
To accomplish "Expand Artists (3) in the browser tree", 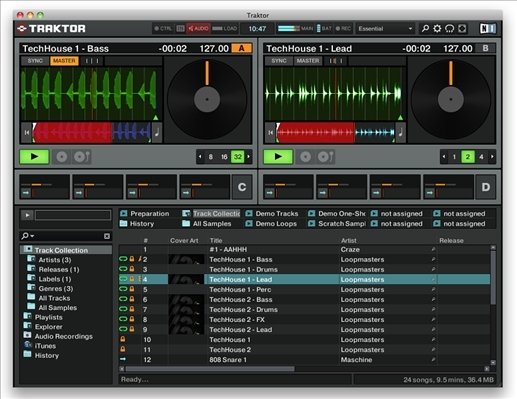I will click(x=55, y=260).
